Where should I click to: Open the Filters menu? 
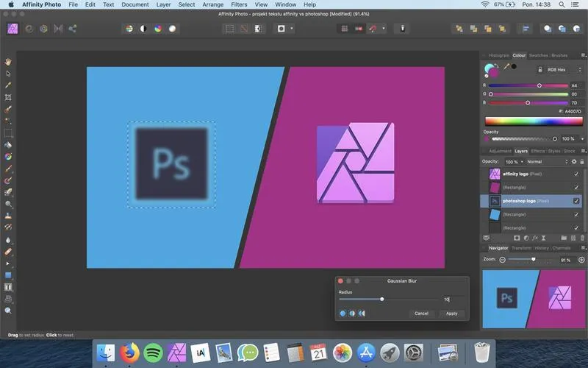[239, 4]
